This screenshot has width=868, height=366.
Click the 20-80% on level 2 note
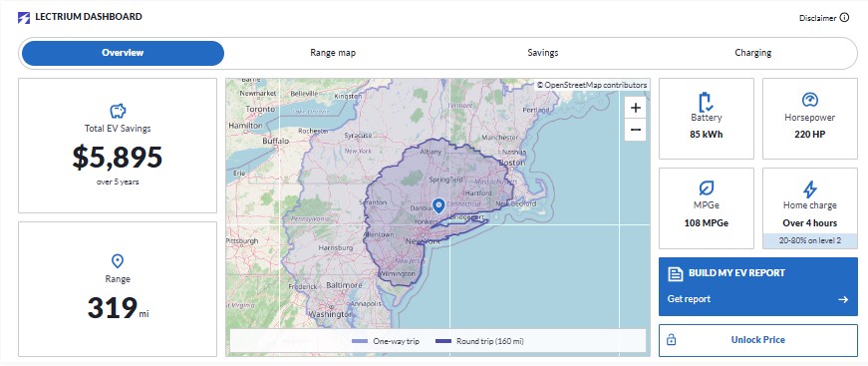pos(810,241)
